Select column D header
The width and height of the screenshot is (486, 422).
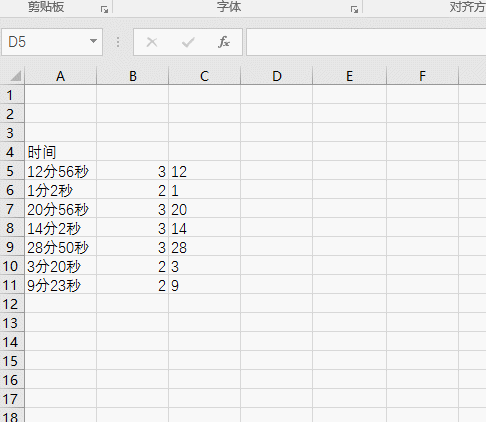(277, 76)
